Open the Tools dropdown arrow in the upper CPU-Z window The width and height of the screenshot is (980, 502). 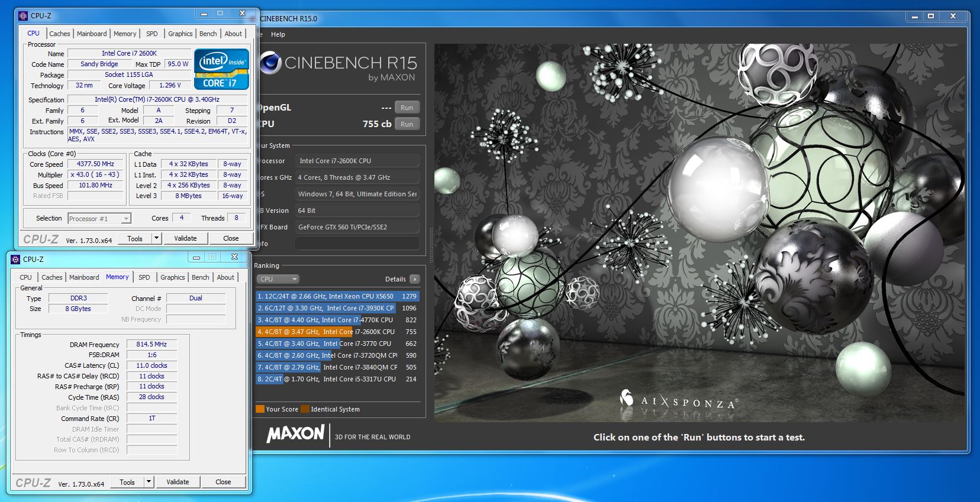click(x=156, y=238)
